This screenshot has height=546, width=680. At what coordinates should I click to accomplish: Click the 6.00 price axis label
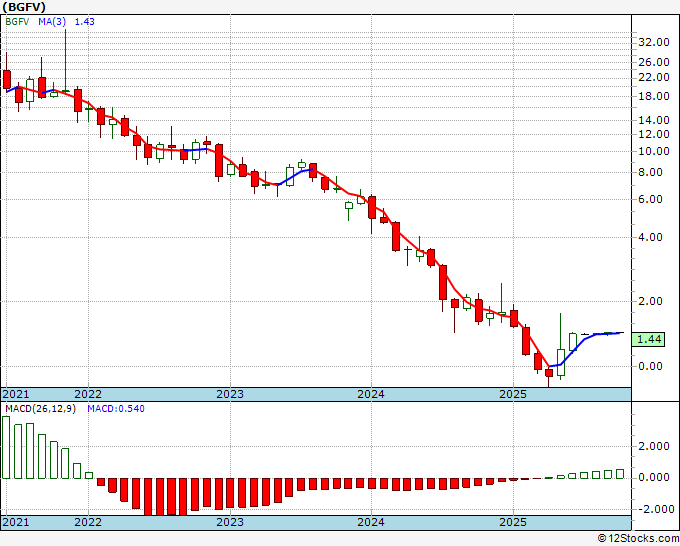[x=650, y=199]
